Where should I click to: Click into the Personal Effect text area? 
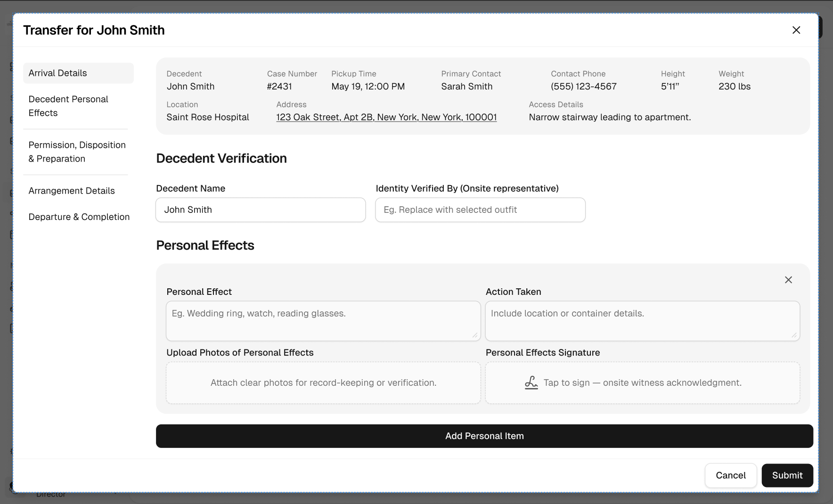(x=323, y=321)
